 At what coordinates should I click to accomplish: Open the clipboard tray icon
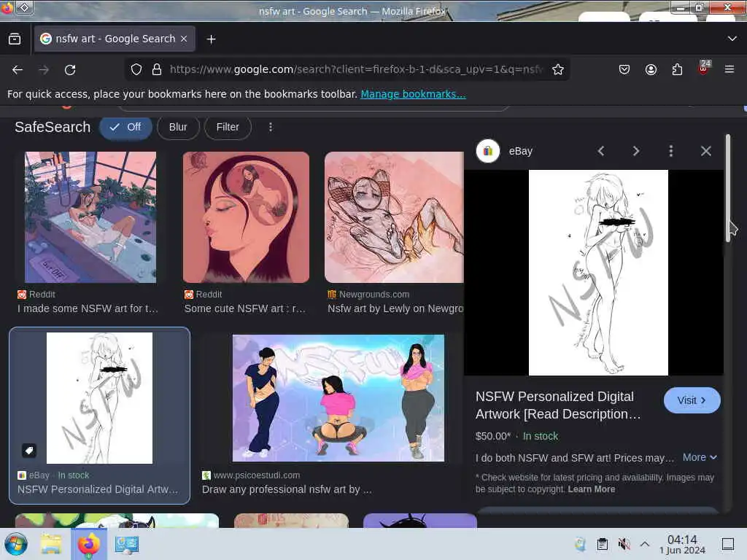pyautogui.click(x=602, y=544)
